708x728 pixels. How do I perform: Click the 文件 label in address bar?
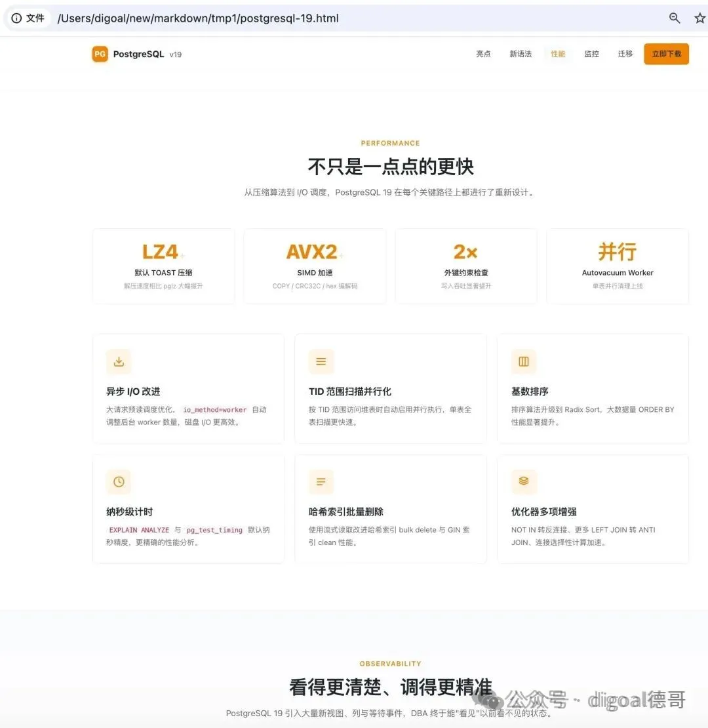35,18
